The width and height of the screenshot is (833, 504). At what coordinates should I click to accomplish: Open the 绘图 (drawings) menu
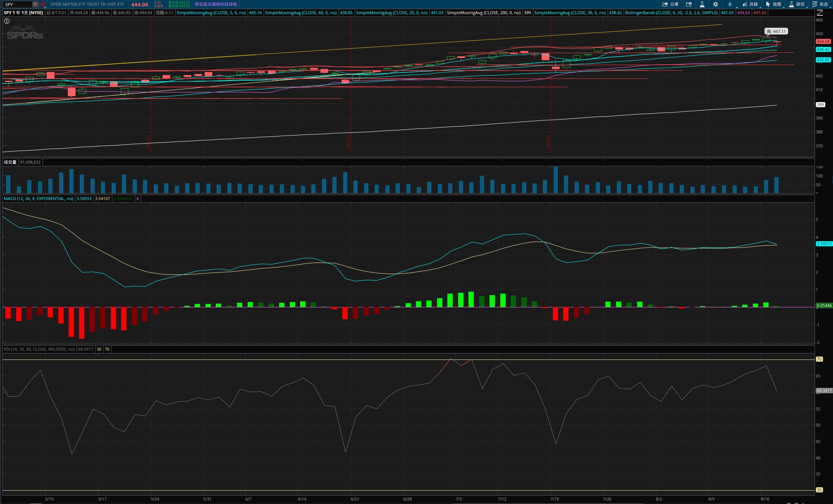(774, 5)
